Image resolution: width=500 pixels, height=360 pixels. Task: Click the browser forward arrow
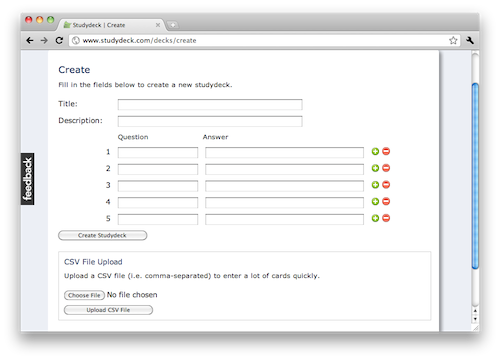[x=44, y=41]
